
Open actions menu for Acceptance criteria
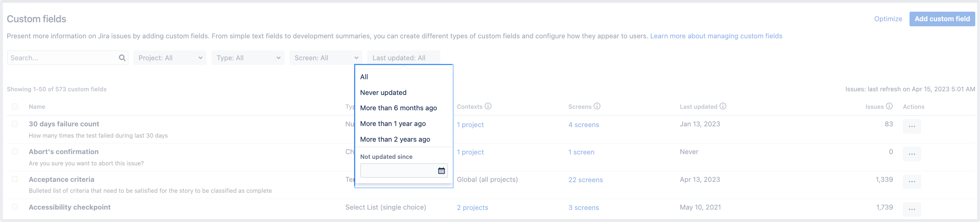tap(912, 181)
